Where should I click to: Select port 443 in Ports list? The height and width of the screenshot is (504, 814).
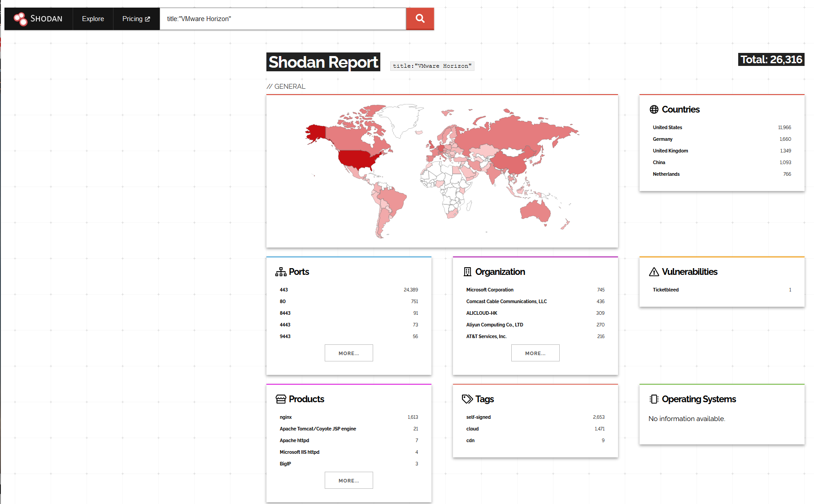349,290
